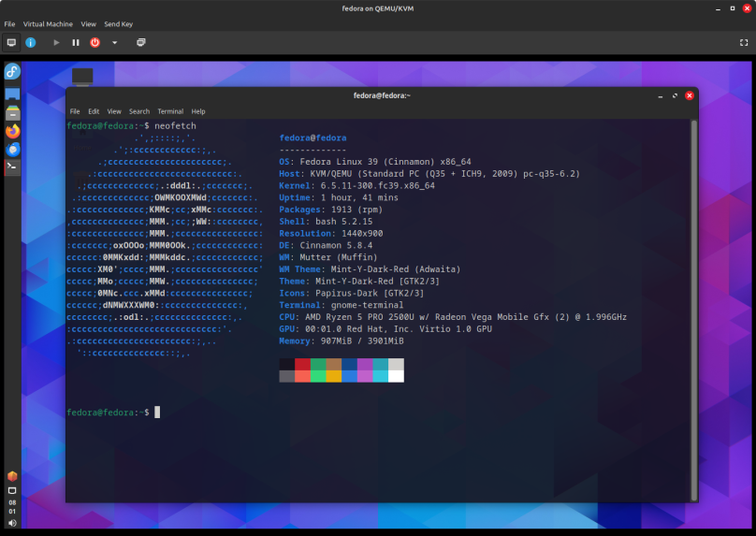
Task: Click the 'Packages: 1913 (rpm)' line
Action: pos(331,210)
